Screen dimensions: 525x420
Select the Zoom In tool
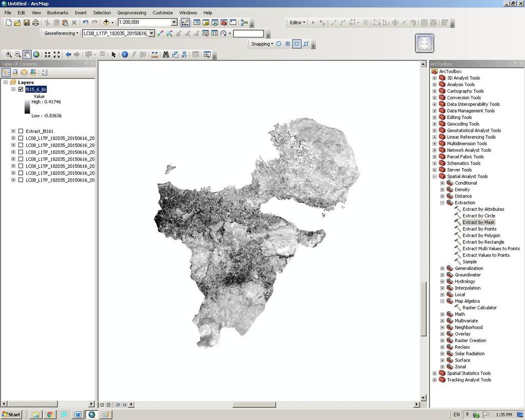click(9, 54)
